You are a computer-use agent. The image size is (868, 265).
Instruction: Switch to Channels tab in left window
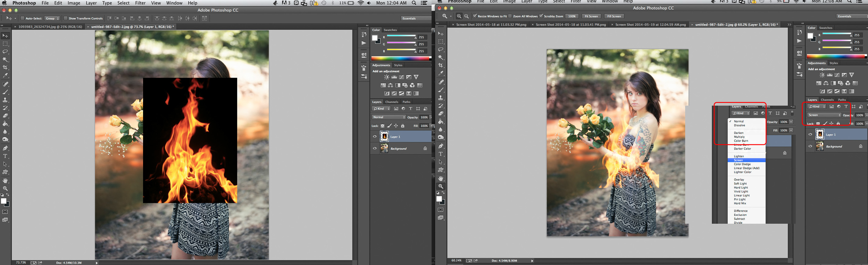(x=392, y=102)
